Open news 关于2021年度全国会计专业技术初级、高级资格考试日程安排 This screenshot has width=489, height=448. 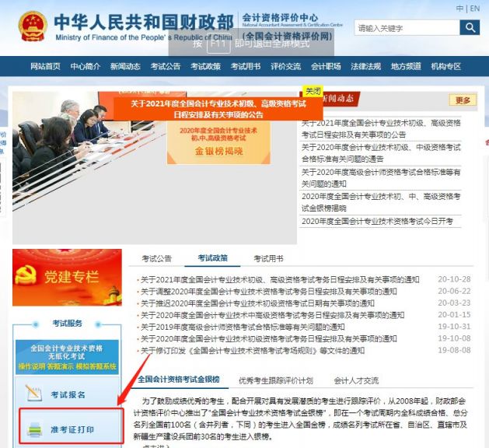point(381,128)
